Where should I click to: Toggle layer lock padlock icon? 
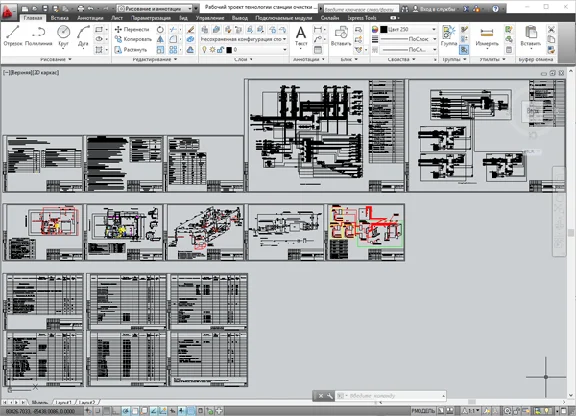pyautogui.click(x=220, y=50)
